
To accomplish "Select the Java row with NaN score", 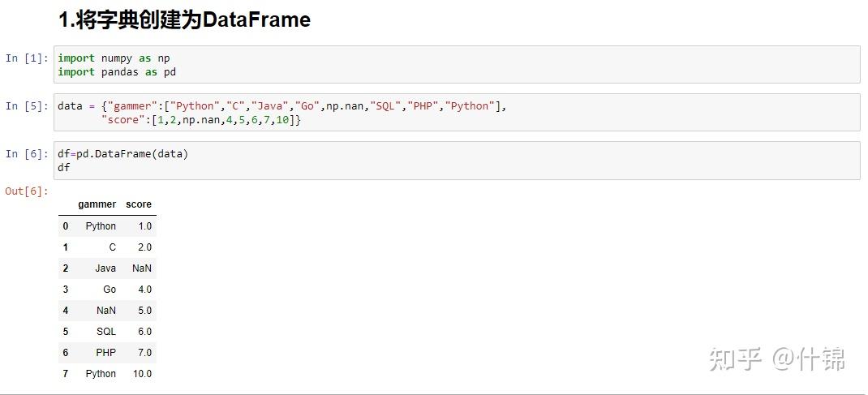I will click(x=107, y=268).
